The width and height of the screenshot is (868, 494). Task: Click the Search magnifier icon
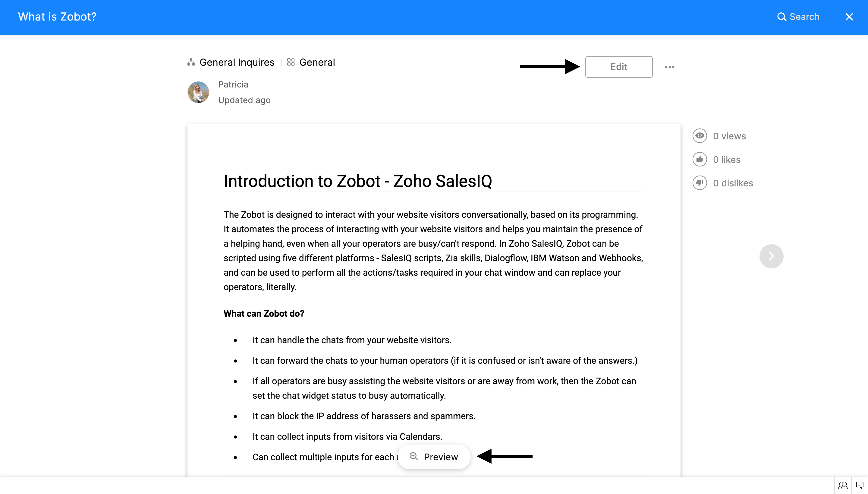coord(782,17)
